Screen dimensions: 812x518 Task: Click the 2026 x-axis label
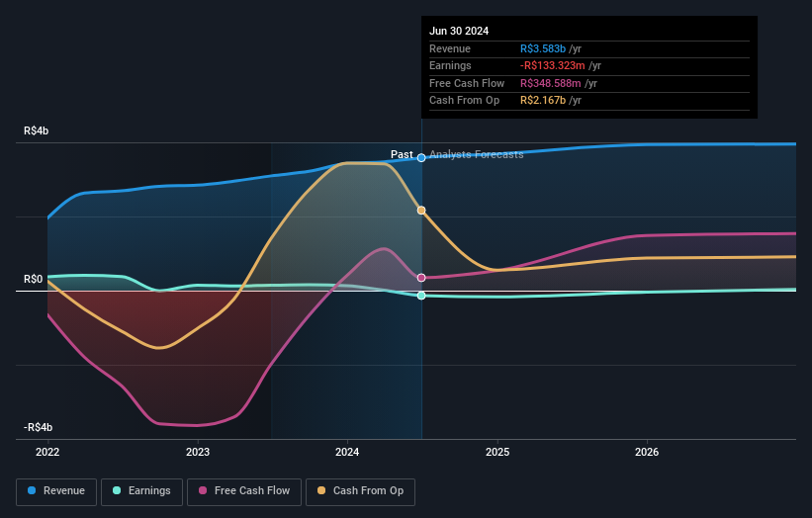point(647,452)
